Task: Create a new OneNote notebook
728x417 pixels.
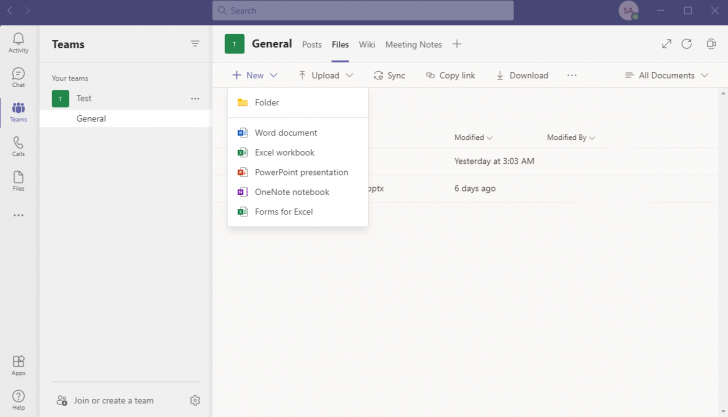Action: [298, 192]
